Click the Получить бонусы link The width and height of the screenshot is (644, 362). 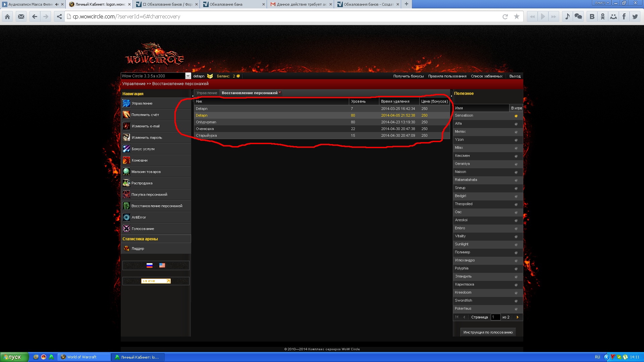coord(408,76)
